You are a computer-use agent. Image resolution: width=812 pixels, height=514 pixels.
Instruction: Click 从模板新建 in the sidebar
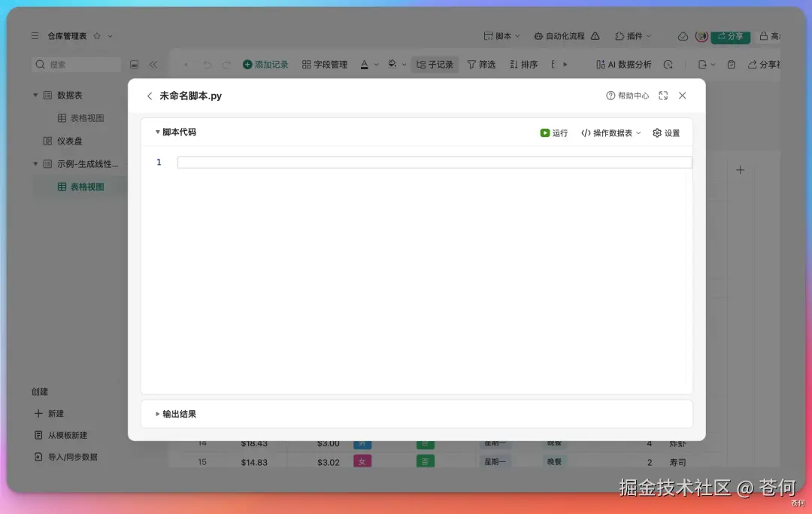pos(61,435)
